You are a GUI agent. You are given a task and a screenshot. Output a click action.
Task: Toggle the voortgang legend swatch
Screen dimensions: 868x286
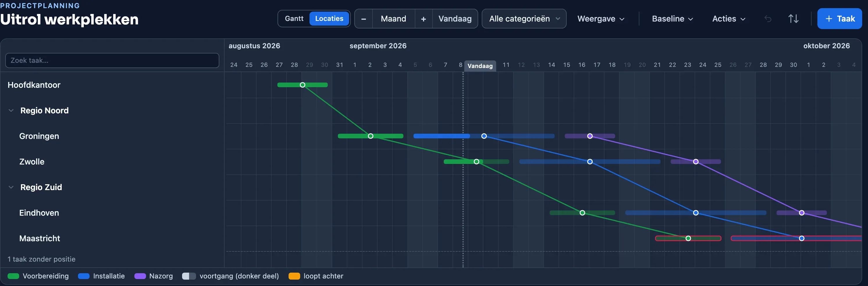pos(189,276)
